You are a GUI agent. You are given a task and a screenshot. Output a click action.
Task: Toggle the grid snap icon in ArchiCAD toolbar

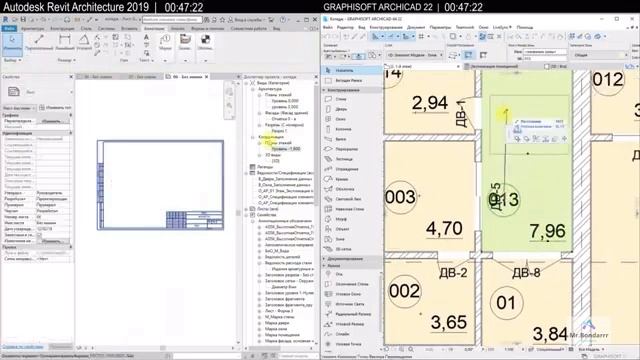tap(422, 36)
